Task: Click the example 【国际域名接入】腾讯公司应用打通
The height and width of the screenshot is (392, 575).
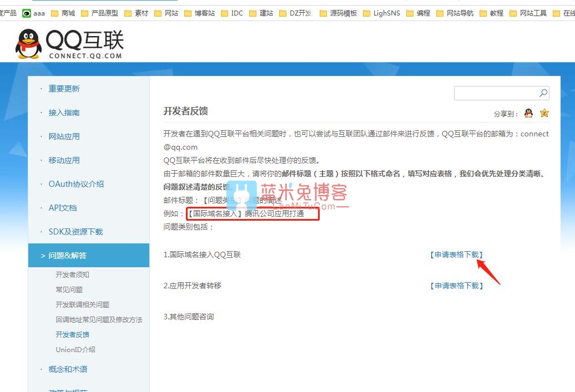Action: (x=246, y=213)
